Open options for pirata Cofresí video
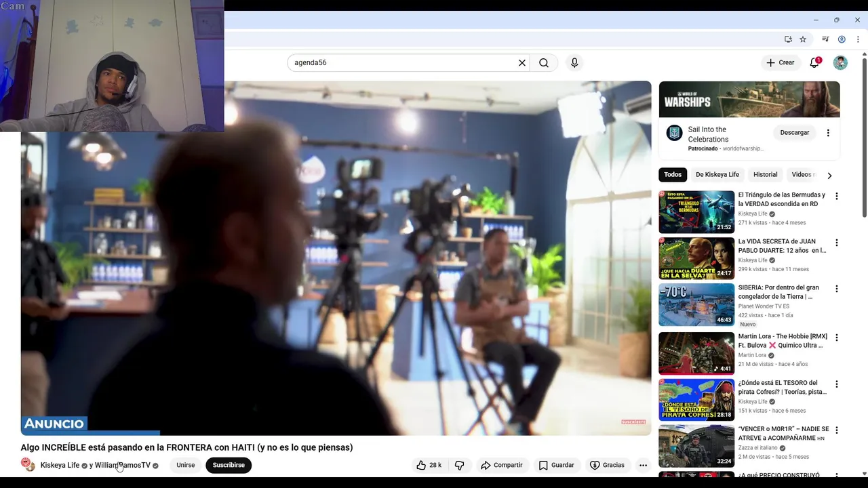Image resolution: width=868 pixels, height=488 pixels. point(837,384)
